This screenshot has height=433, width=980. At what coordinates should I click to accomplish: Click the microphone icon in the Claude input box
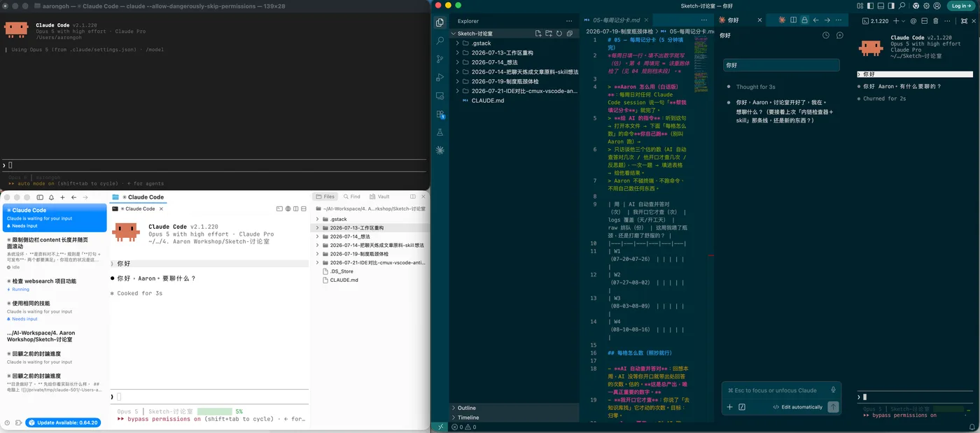tap(833, 390)
